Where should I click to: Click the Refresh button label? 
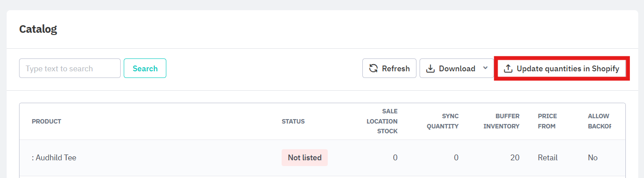396,69
